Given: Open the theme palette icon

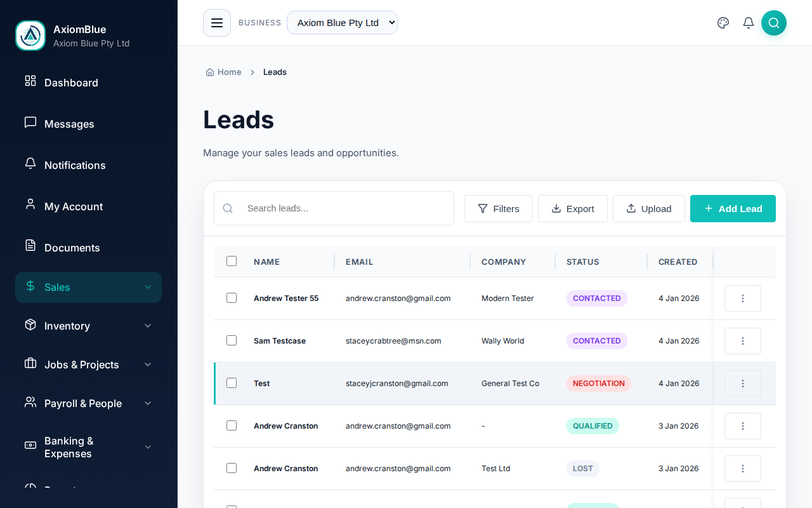Looking at the screenshot, I should coord(723,23).
